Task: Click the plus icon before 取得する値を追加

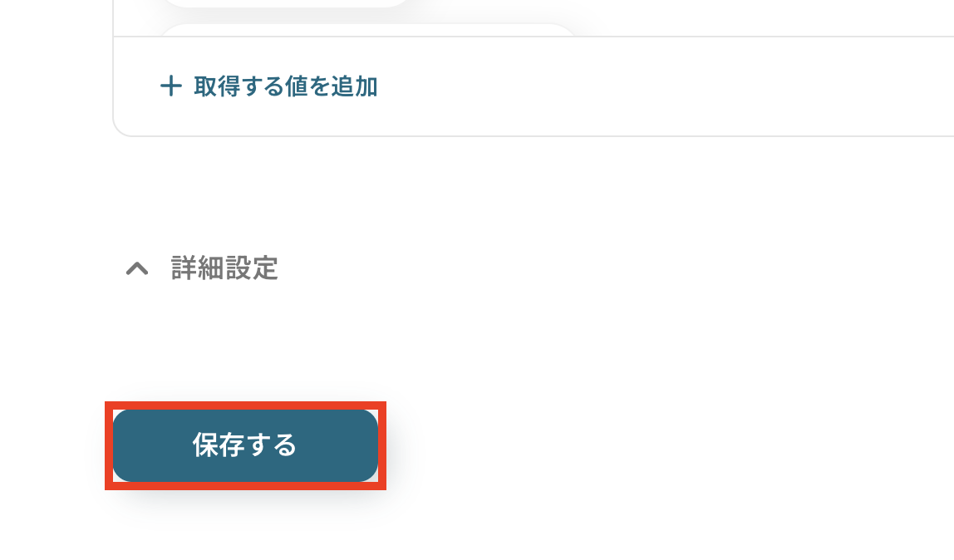Action: 171,86
